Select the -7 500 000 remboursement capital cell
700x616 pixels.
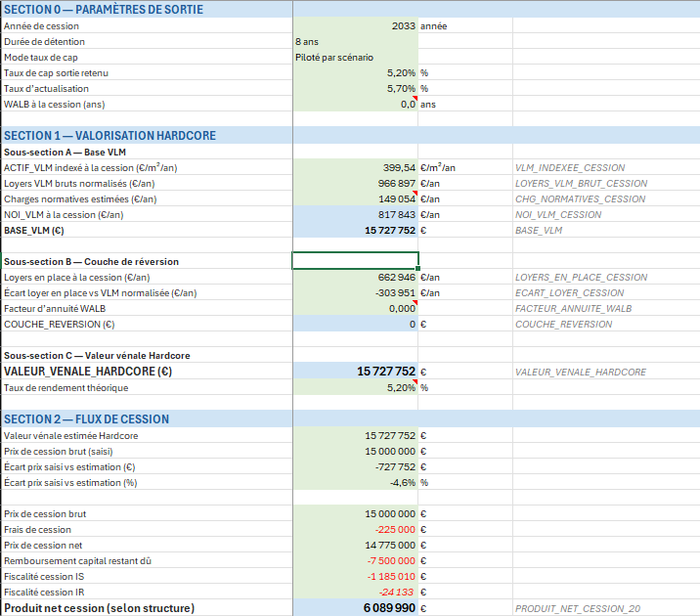(355, 560)
